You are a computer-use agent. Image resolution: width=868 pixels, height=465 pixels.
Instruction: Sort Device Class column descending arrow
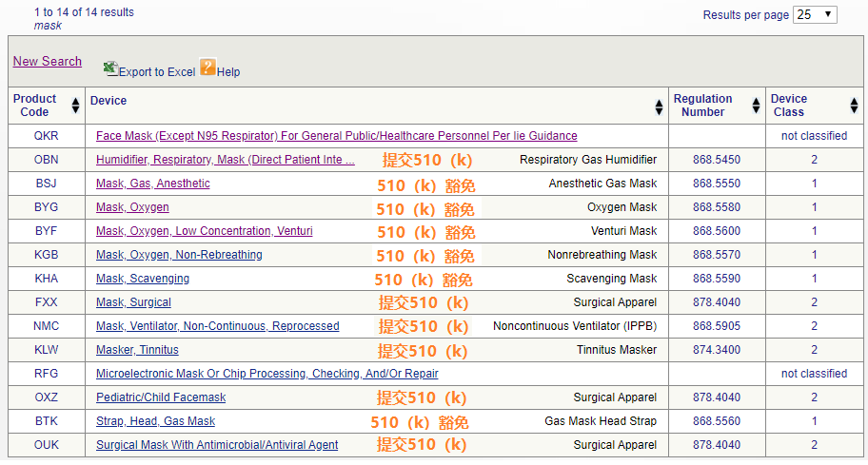pos(854,111)
